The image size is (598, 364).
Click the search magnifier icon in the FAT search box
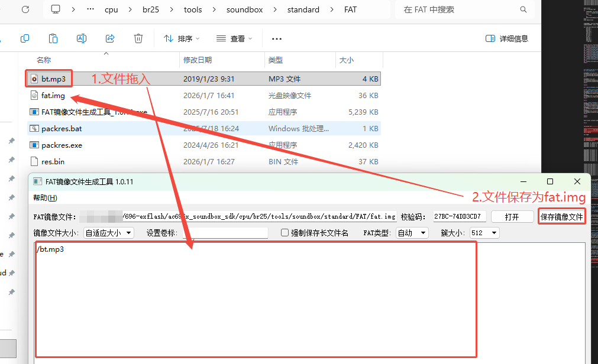tap(523, 9)
